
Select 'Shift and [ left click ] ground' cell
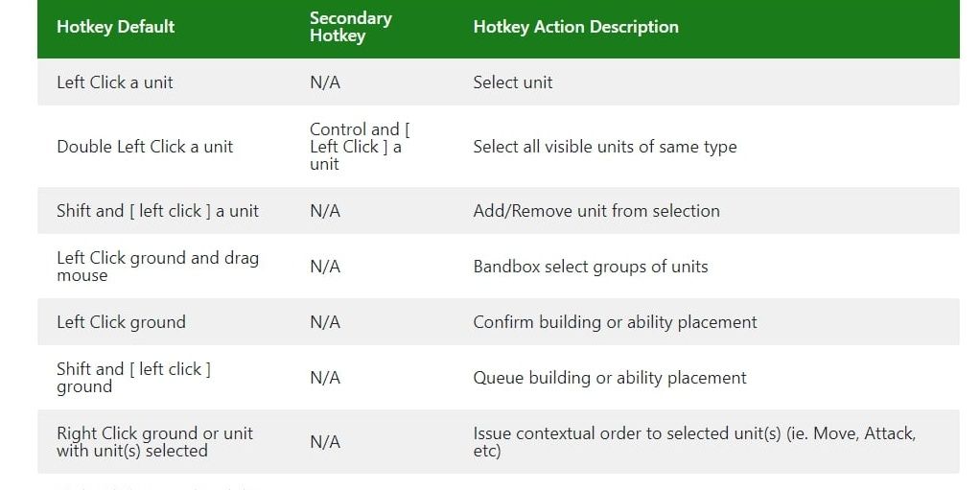coord(133,378)
